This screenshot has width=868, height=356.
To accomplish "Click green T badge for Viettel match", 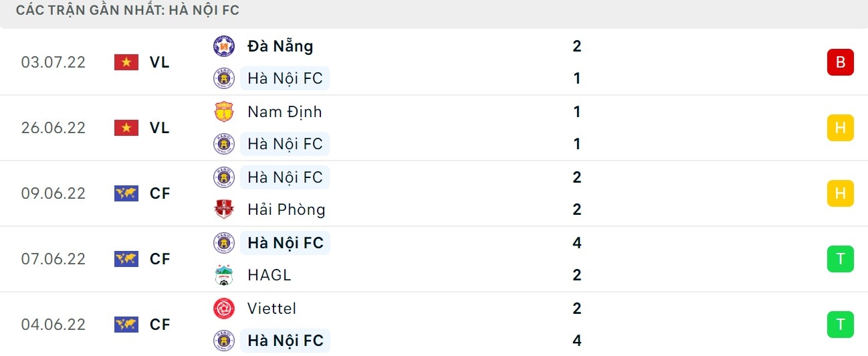I will pyautogui.click(x=840, y=325).
